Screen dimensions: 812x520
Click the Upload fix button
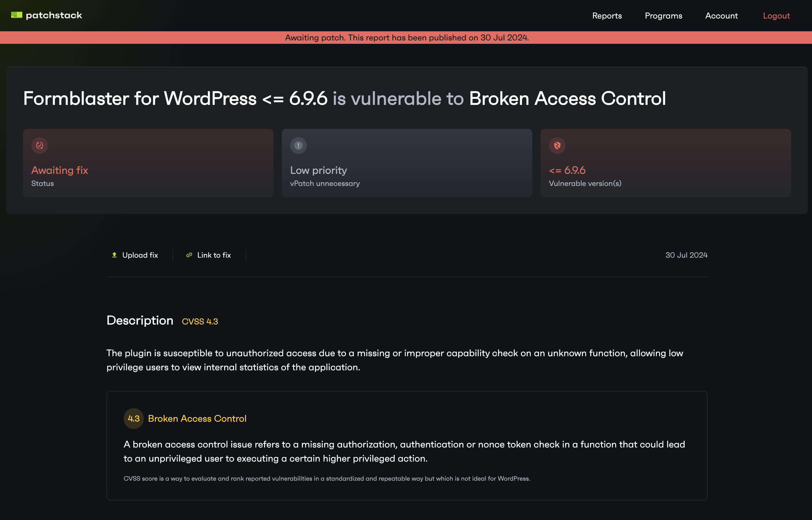point(135,255)
